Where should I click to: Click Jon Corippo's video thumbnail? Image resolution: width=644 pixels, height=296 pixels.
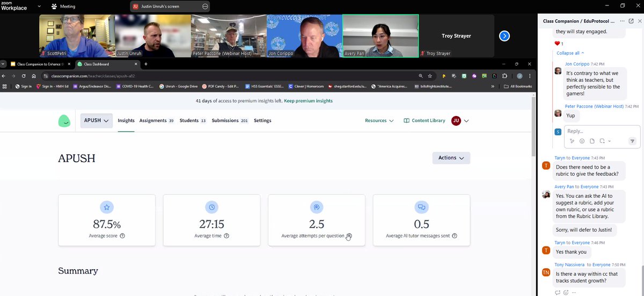coord(304,36)
